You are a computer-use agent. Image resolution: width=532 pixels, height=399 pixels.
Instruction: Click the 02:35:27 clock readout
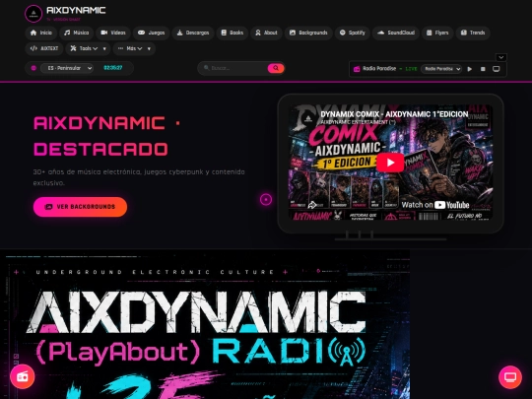(113, 68)
